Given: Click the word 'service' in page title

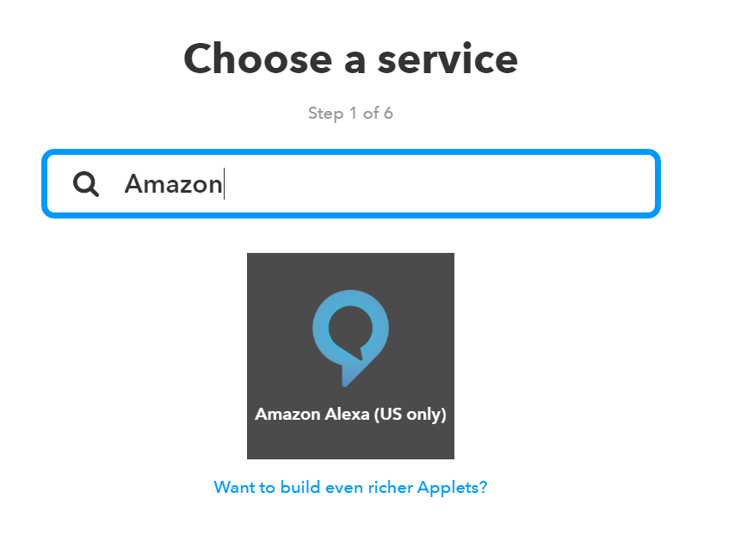Looking at the screenshot, I should [x=448, y=59].
